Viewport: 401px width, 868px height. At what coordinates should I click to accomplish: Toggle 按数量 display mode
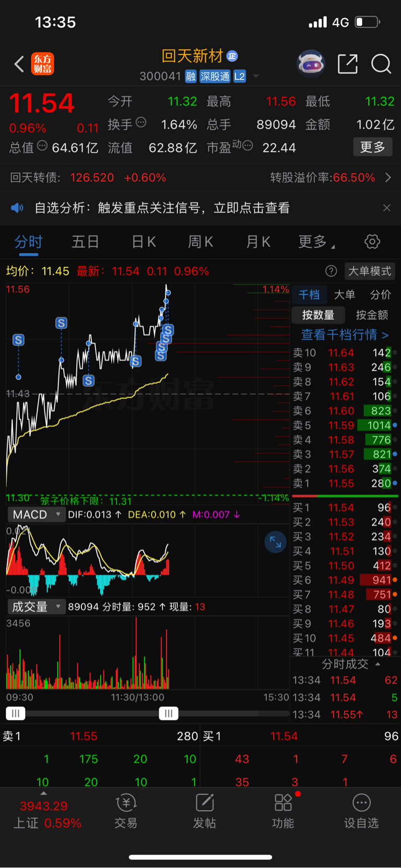[318, 315]
